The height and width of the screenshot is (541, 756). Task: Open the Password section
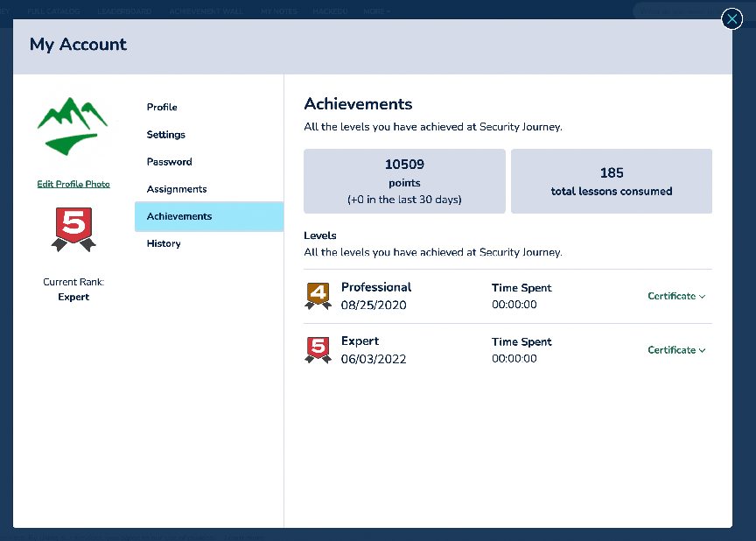point(169,162)
